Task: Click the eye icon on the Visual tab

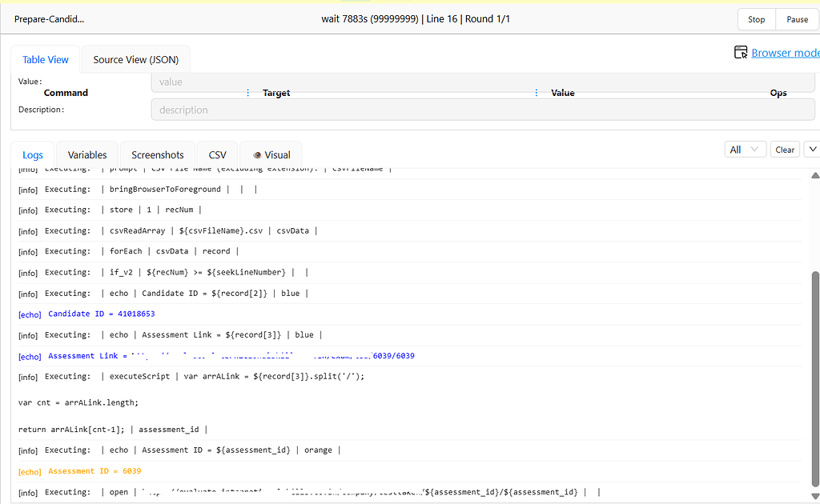Action: click(257, 155)
